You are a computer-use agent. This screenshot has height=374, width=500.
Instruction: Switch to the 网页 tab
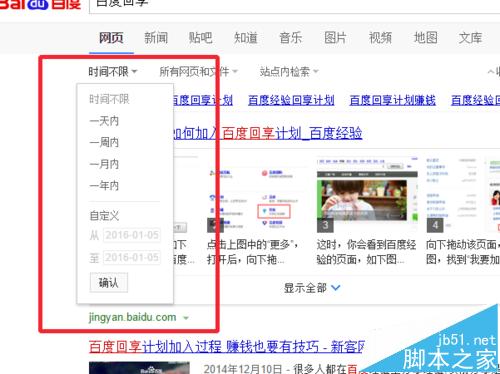[x=111, y=38]
